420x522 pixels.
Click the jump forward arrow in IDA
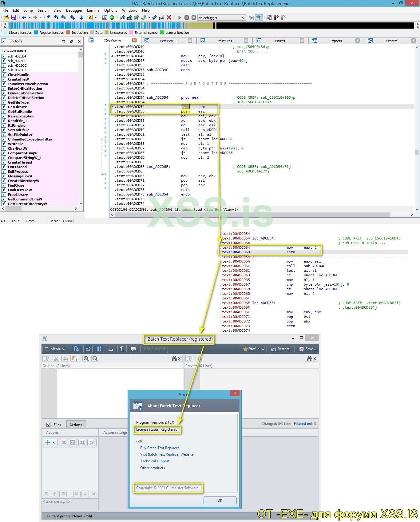(x=35, y=18)
